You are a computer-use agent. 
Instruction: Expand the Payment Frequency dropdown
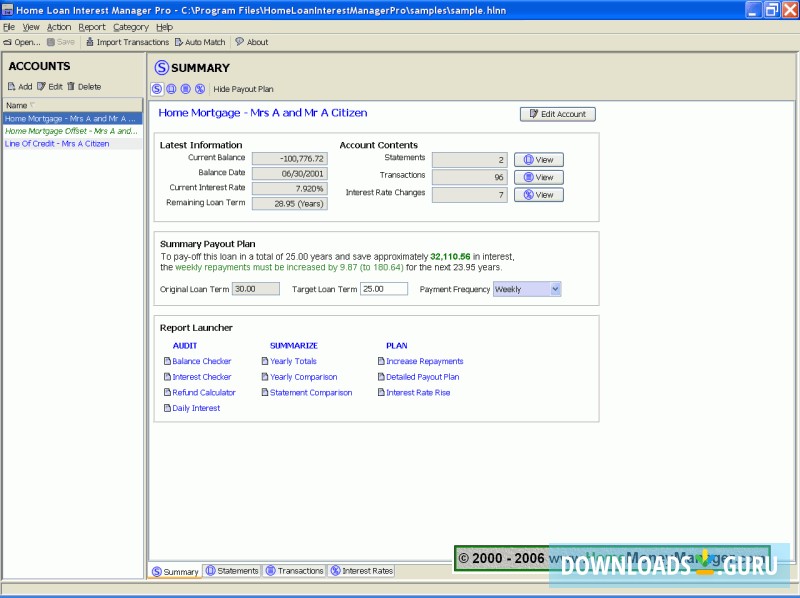point(555,289)
